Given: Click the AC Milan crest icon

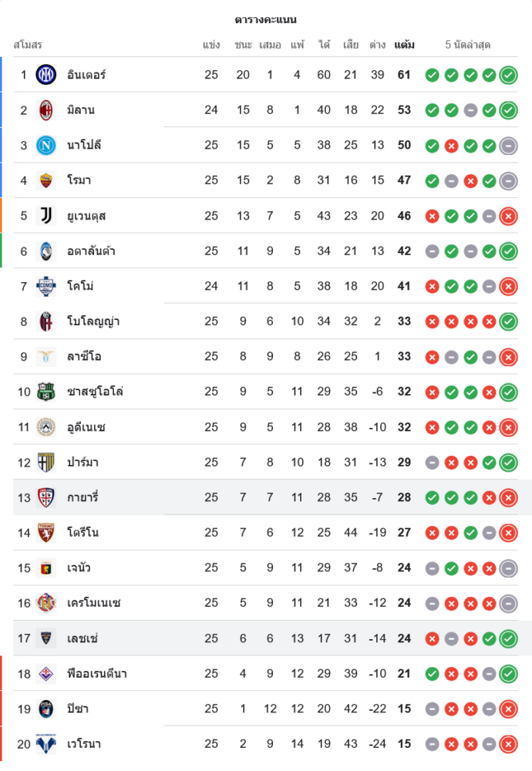Looking at the screenshot, I should click(46, 110).
